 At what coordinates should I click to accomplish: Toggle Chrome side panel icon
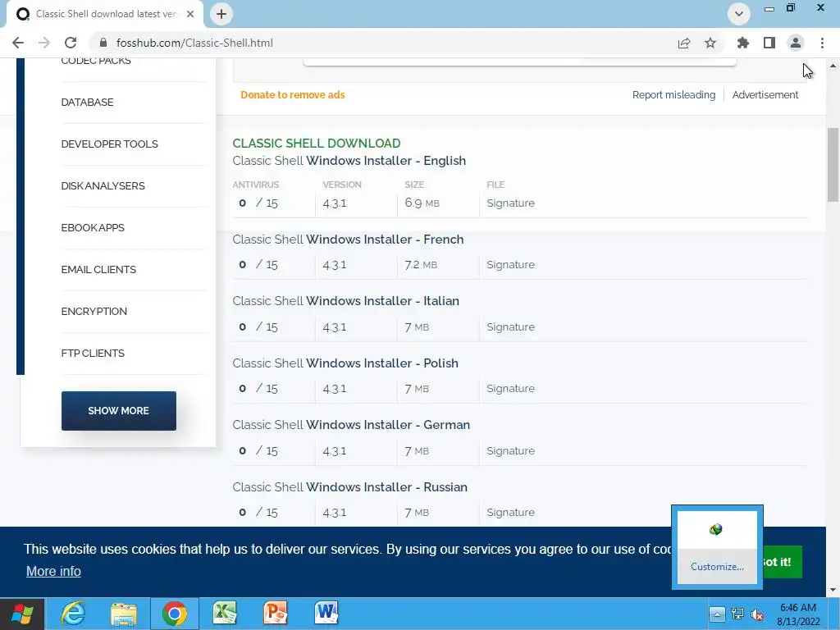coord(769,43)
